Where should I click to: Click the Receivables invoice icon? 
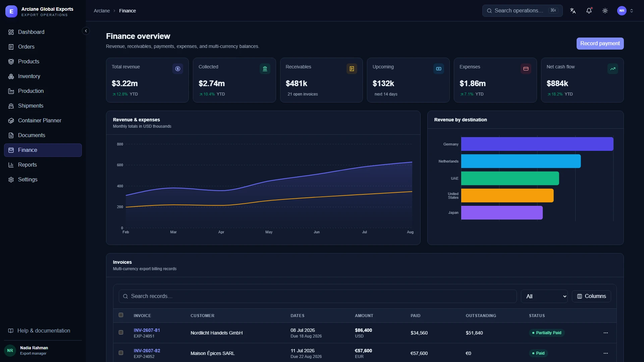click(352, 69)
